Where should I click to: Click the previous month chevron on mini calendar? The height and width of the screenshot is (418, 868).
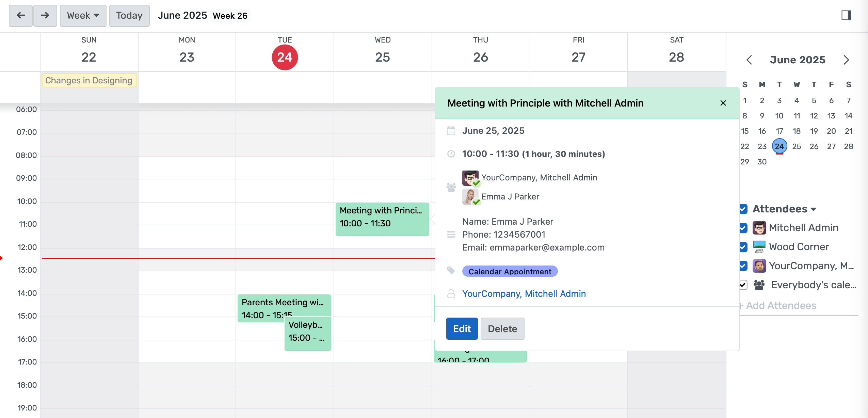pos(749,60)
